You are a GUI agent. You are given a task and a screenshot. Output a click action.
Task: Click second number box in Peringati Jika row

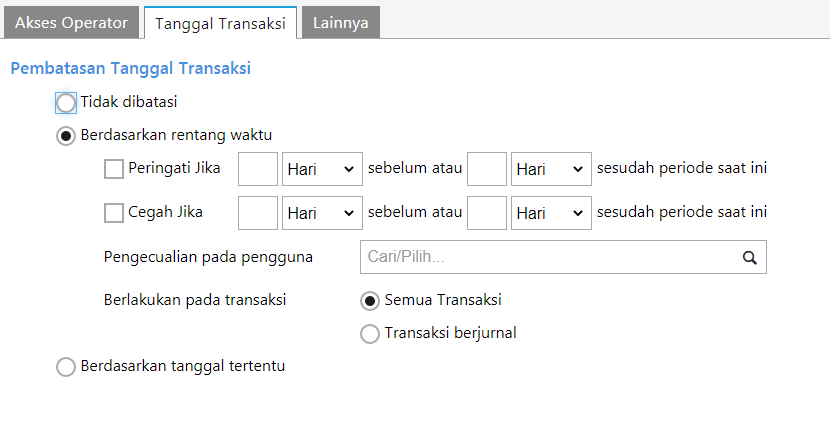click(x=487, y=169)
